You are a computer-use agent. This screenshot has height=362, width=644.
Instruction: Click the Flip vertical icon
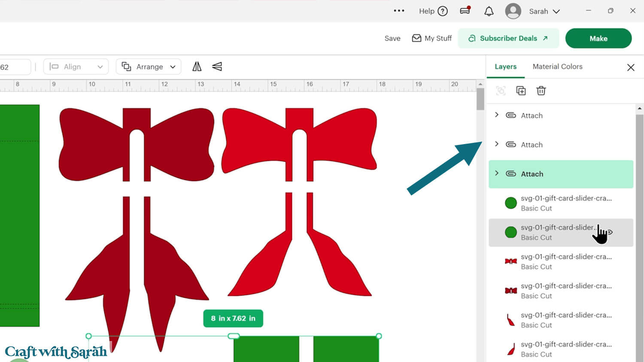click(217, 66)
